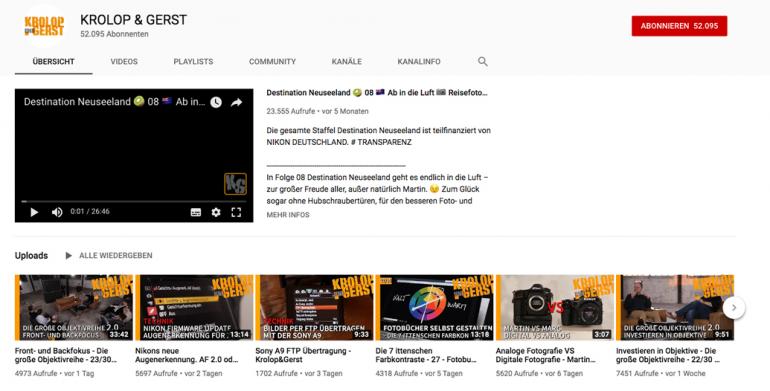Click title Front- und Backfokus - Die große Objektivreihe
Screen dimensions: 770x391
tap(66, 355)
